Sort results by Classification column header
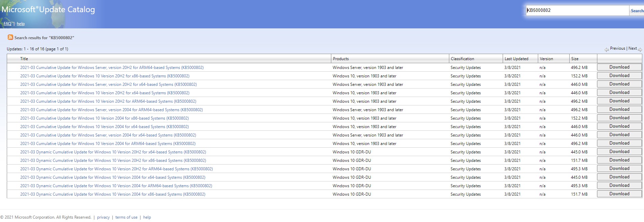 [462, 59]
